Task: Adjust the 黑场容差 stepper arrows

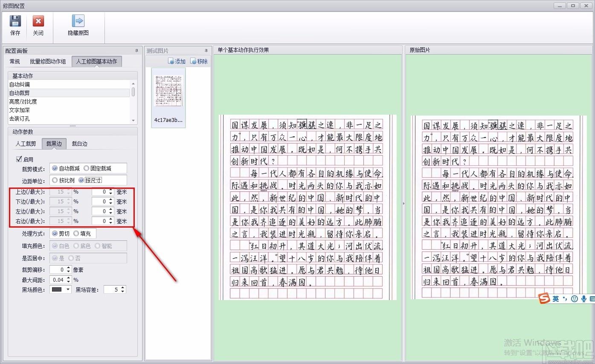Action: coord(123,290)
